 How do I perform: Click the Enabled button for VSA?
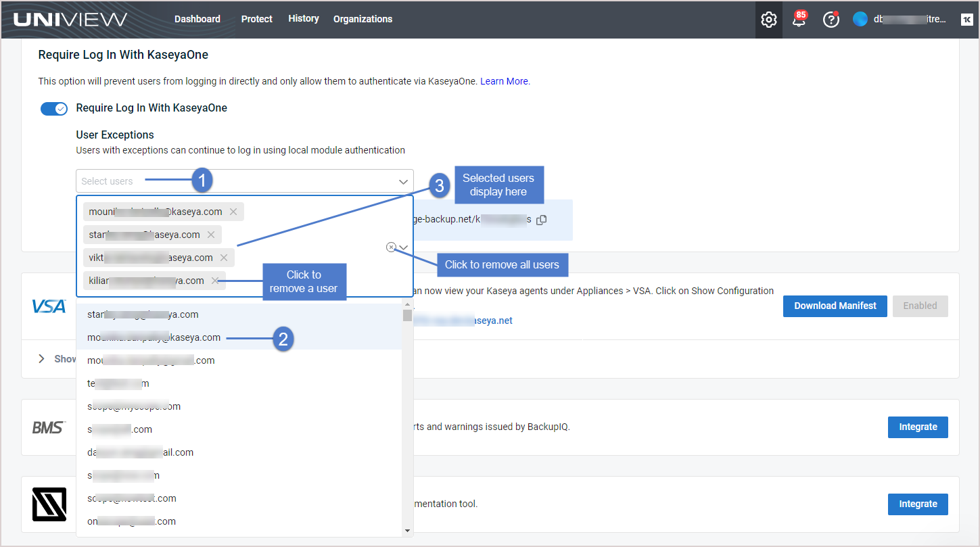pos(920,306)
